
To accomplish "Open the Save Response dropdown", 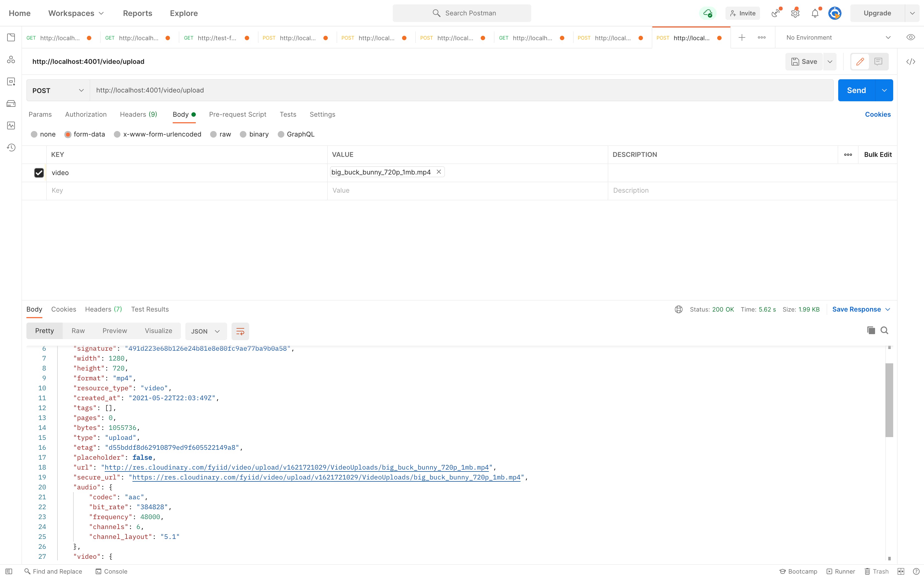I will coord(861,309).
